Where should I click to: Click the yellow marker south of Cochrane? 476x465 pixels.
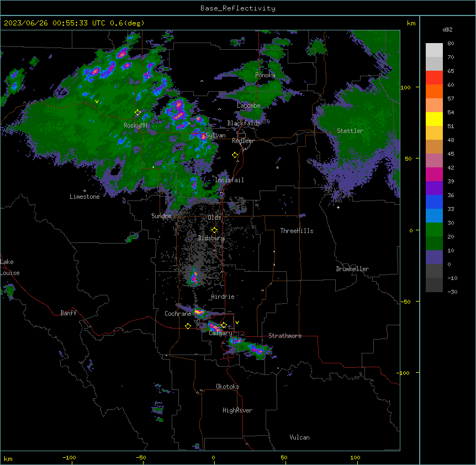click(188, 326)
